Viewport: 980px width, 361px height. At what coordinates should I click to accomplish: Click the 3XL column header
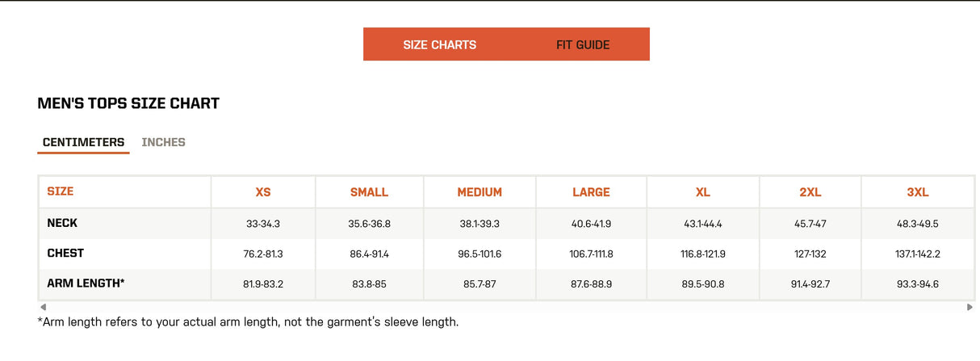tap(918, 192)
